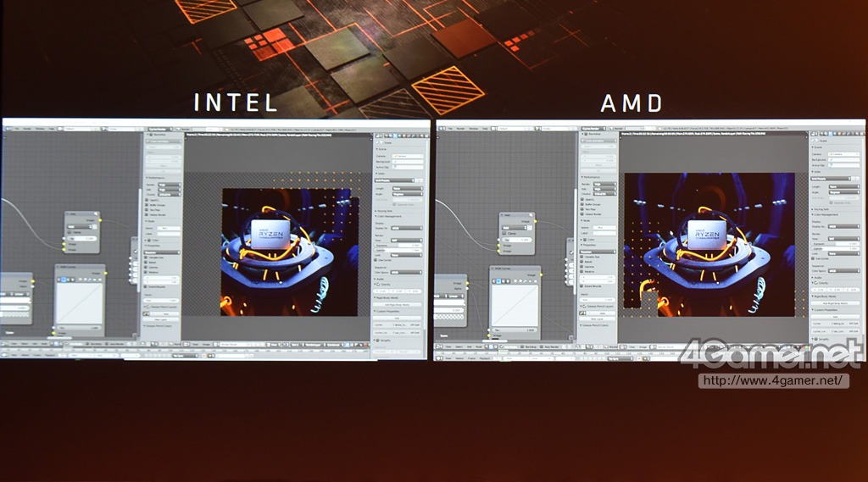Adjust Exposure slider in AMD Color Management

pyautogui.click(x=835, y=243)
